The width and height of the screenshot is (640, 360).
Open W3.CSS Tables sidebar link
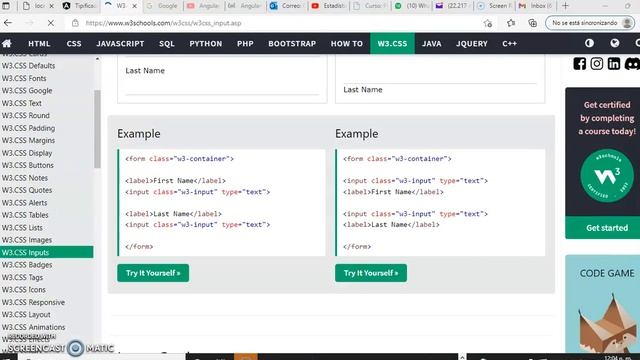point(25,215)
